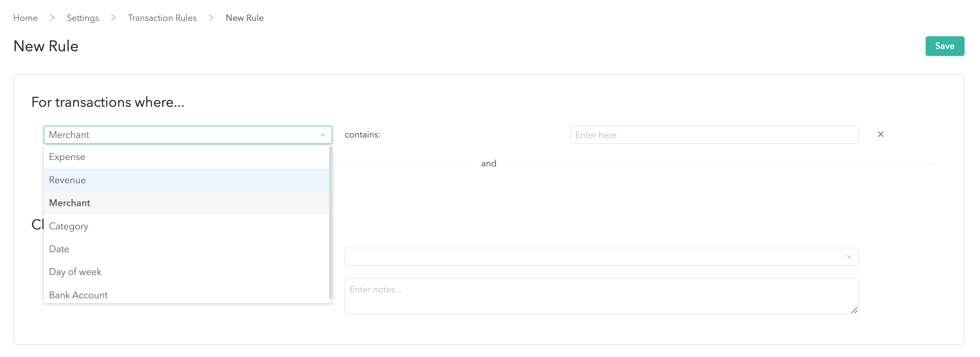Select Expense from the dropdown list

[67, 157]
